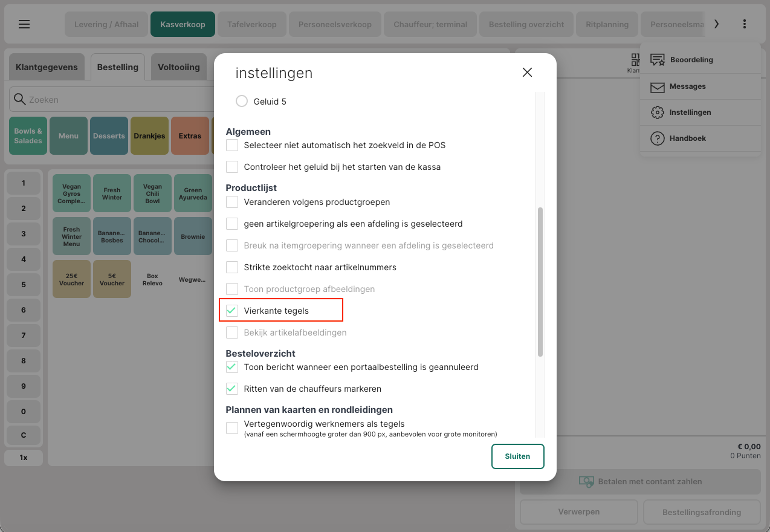This screenshot has height=532, width=770.
Task: Open the Bestelling overzicht tab
Action: coord(526,24)
